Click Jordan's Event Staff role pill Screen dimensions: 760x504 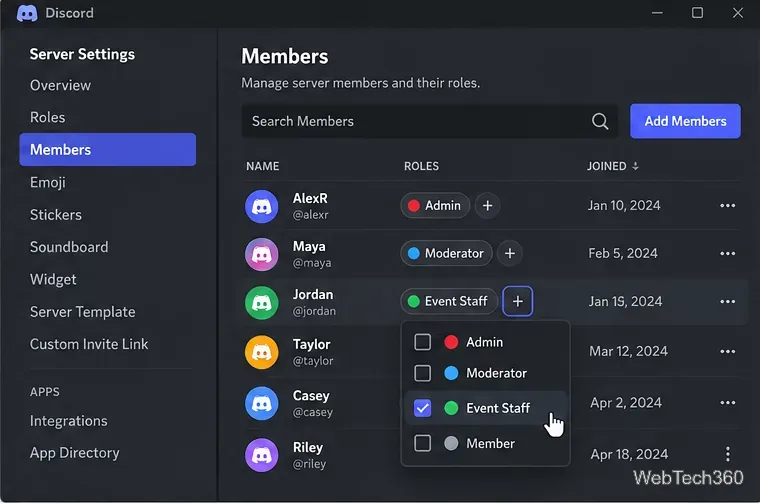(448, 301)
